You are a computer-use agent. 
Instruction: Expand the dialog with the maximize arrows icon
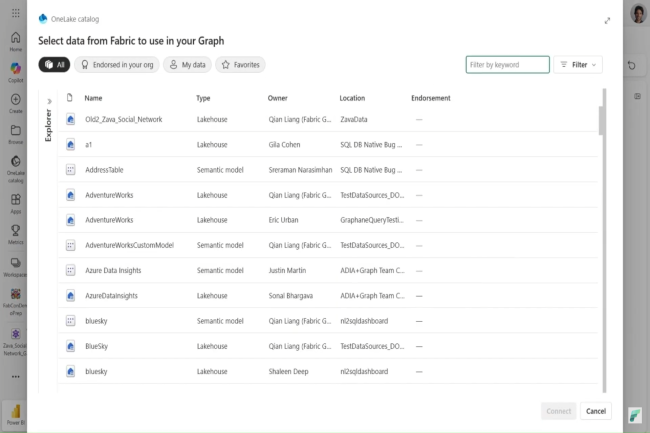click(x=606, y=20)
